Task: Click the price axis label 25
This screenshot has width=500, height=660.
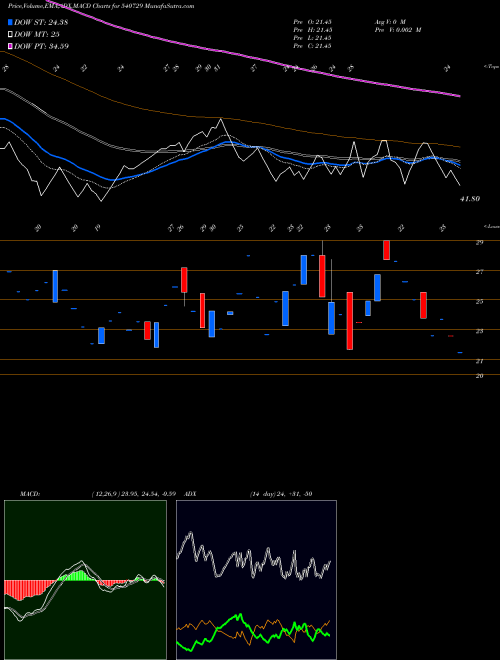Action: [x=479, y=302]
